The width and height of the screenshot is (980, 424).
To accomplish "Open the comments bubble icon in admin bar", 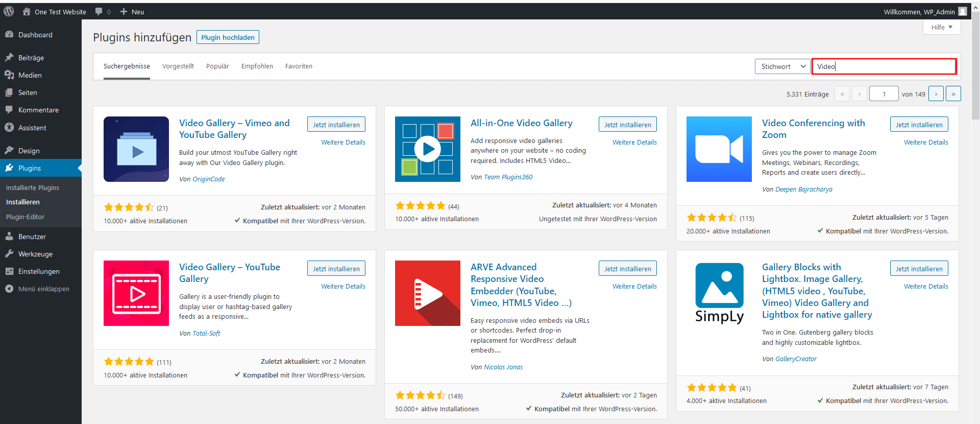I will [99, 11].
